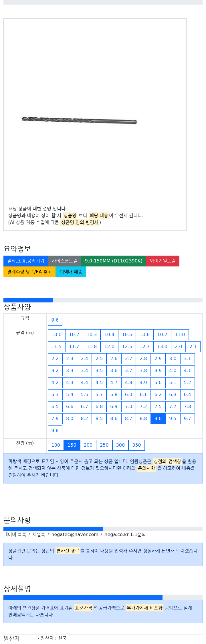206x644 pixels.
Task: Select the selected 9.0 size button
Action: pyautogui.click(x=158, y=419)
